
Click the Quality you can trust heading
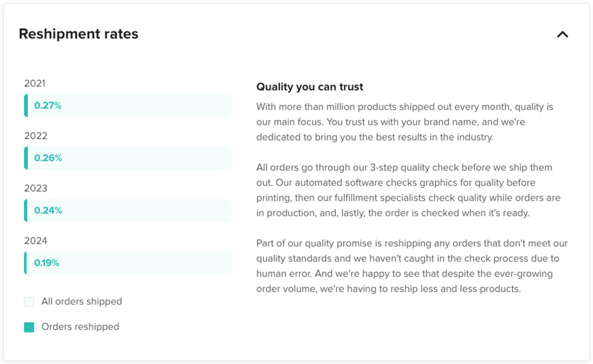click(x=310, y=87)
